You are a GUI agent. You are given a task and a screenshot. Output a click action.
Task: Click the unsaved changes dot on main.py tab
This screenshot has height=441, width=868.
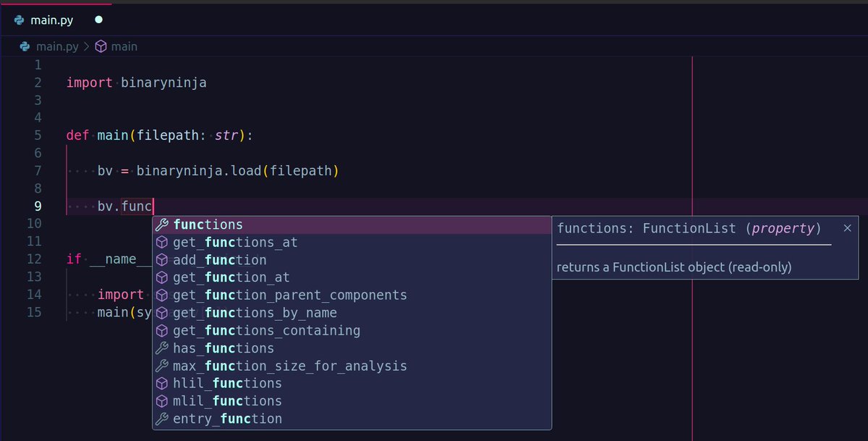pos(98,20)
